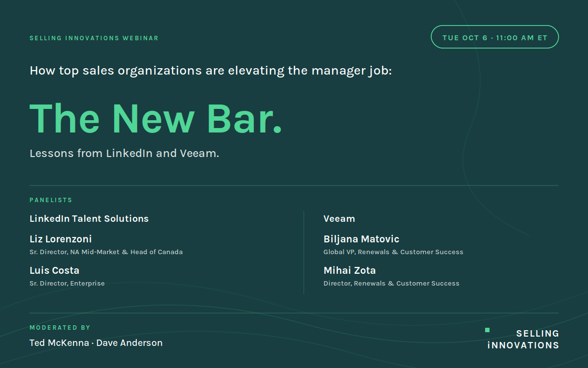Click 'Sr. Director, Enterprise' title
Image resolution: width=588 pixels, height=368 pixels.
(x=67, y=283)
